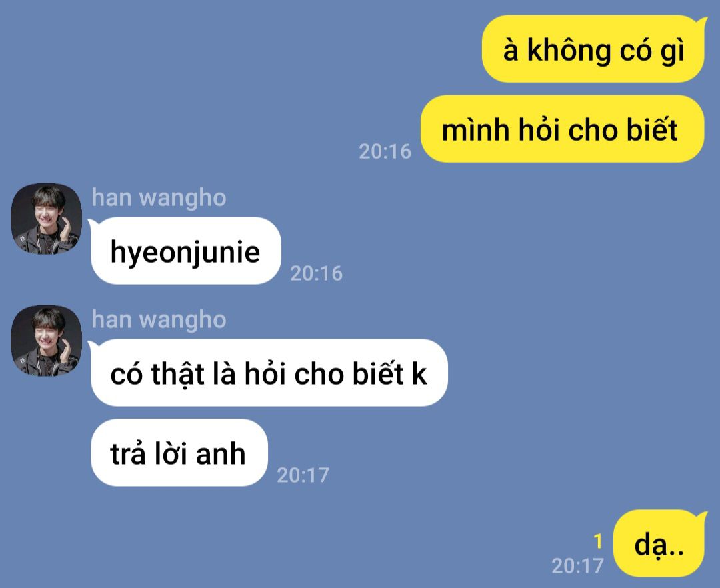This screenshot has width=720, height=588.
Task: Tap the 20:17 timestamp beside the 'dạ..' bubble
Action: point(577,566)
